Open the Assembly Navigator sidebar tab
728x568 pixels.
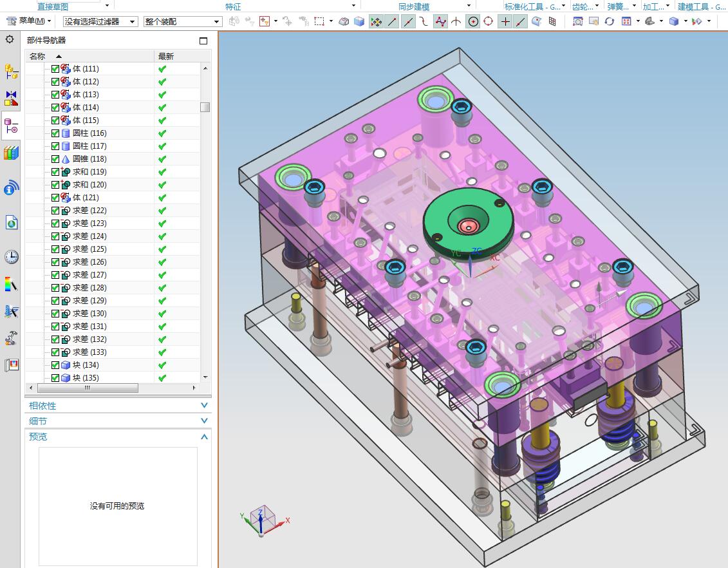point(11,71)
